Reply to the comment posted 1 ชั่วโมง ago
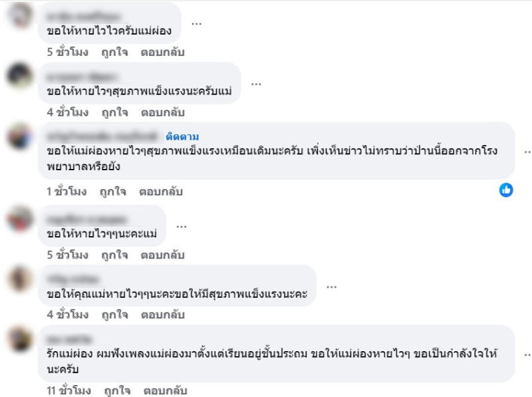This screenshot has height=397, width=532. tap(161, 192)
